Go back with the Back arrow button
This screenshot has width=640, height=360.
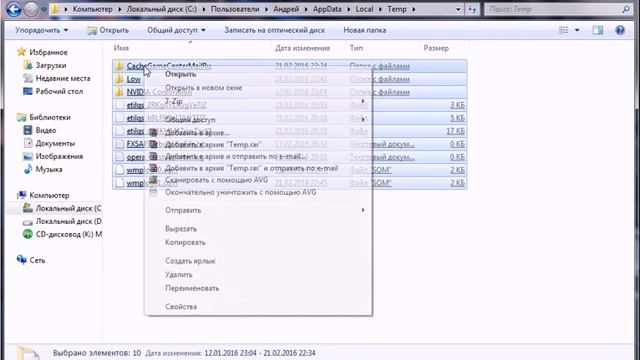13,9
